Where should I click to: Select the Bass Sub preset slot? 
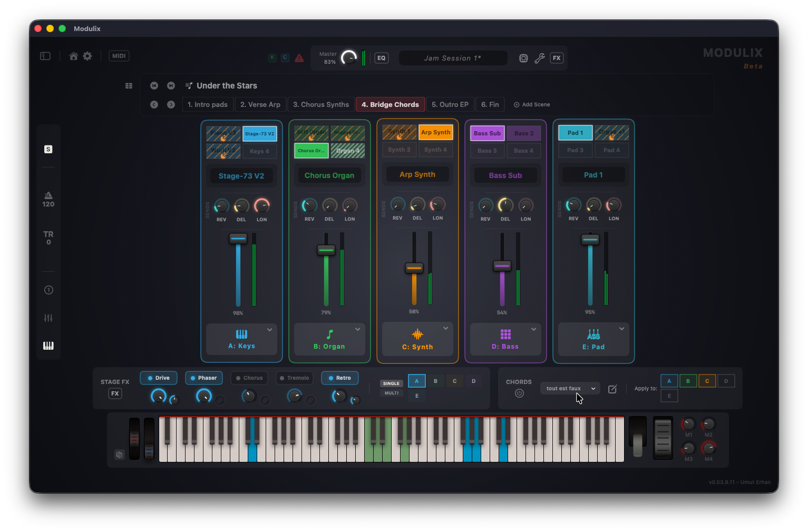488,133
